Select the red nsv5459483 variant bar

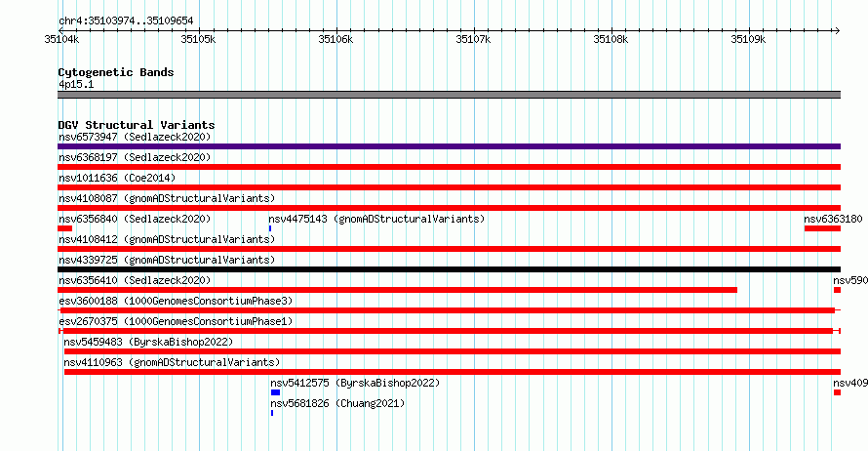(453, 351)
